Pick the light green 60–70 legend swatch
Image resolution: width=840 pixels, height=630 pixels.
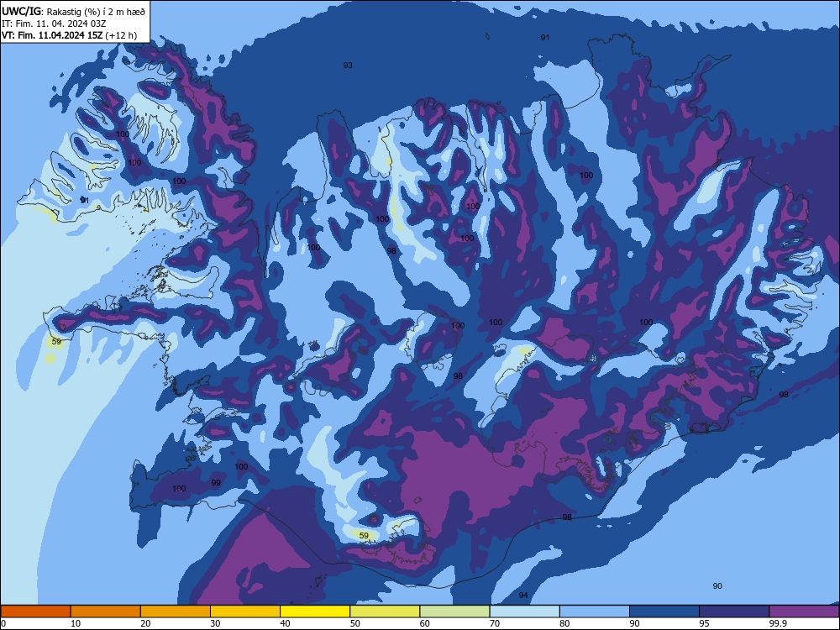tap(454, 612)
